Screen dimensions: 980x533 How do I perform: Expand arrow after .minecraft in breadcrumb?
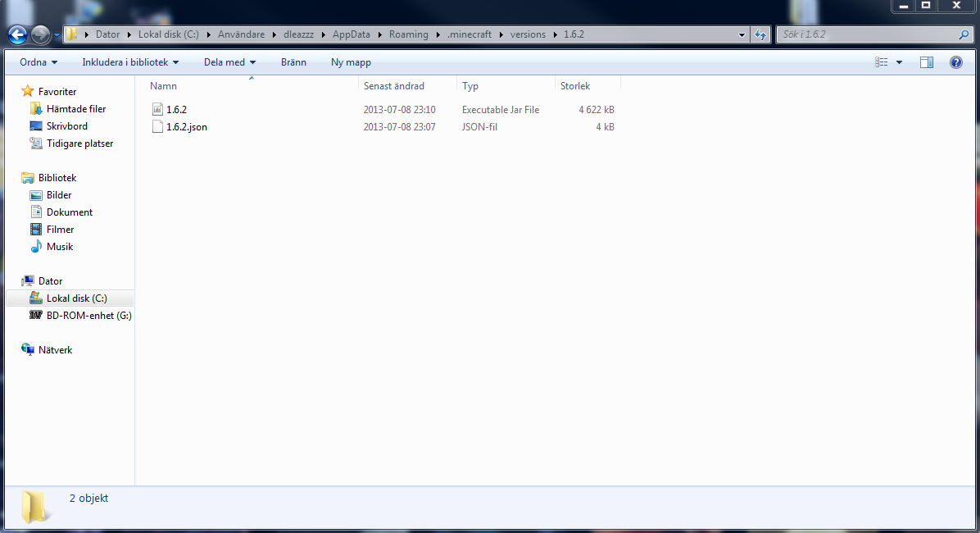(501, 34)
